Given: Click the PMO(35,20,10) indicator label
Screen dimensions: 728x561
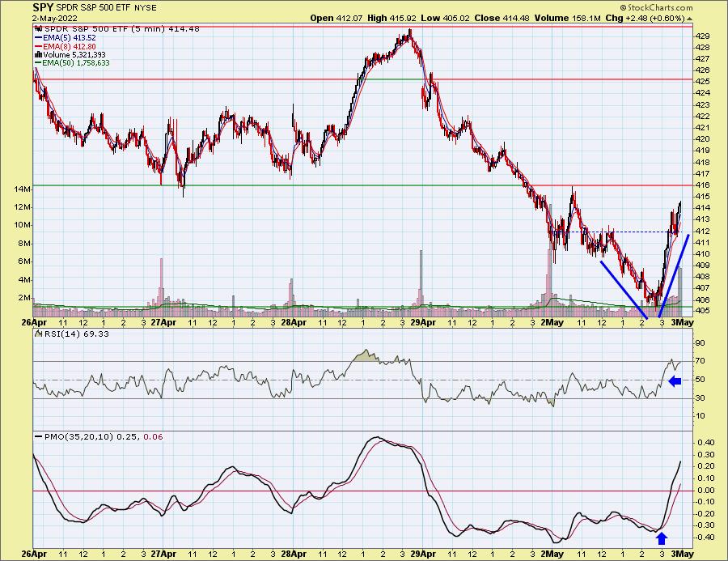Looking at the screenshot, I should click(x=79, y=437).
